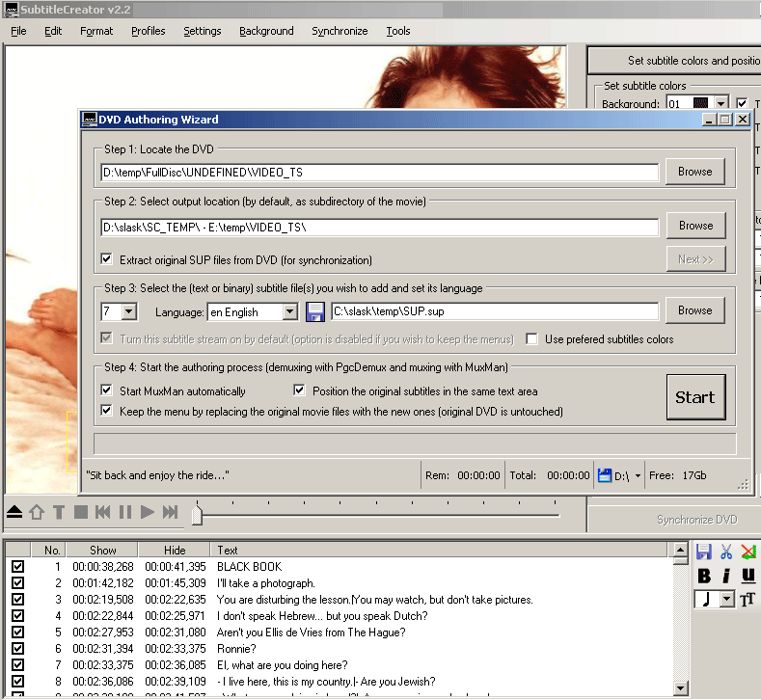The height and width of the screenshot is (700, 761).
Task: Open the Profiles menu
Action: [x=148, y=31]
